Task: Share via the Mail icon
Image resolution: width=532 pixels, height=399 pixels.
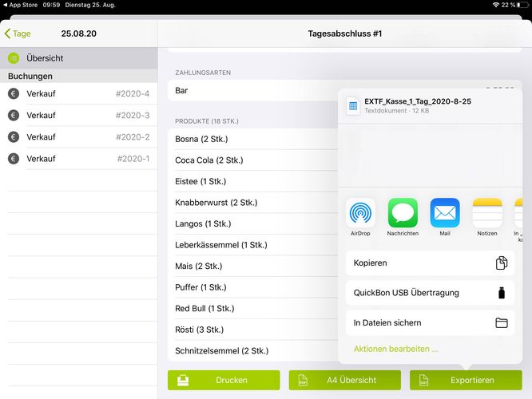Action: tap(445, 213)
